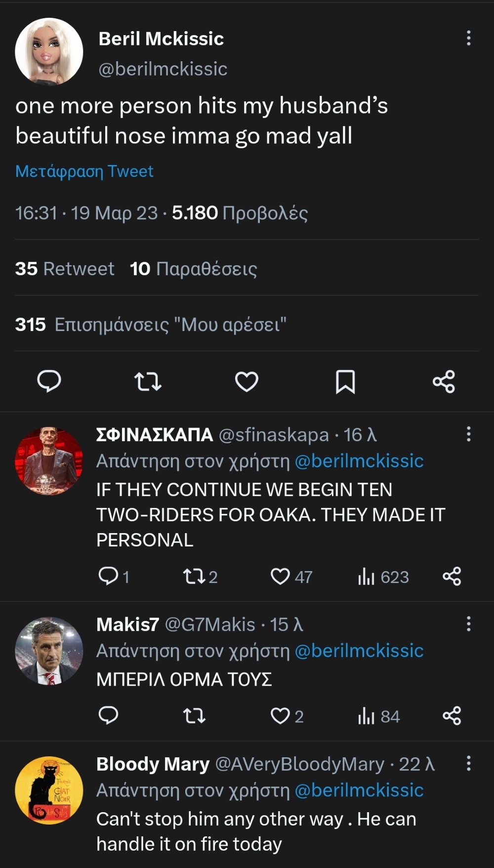This screenshot has width=494, height=868.
Task: Like Beril Mckissic's main tweet
Action: pyautogui.click(x=247, y=381)
